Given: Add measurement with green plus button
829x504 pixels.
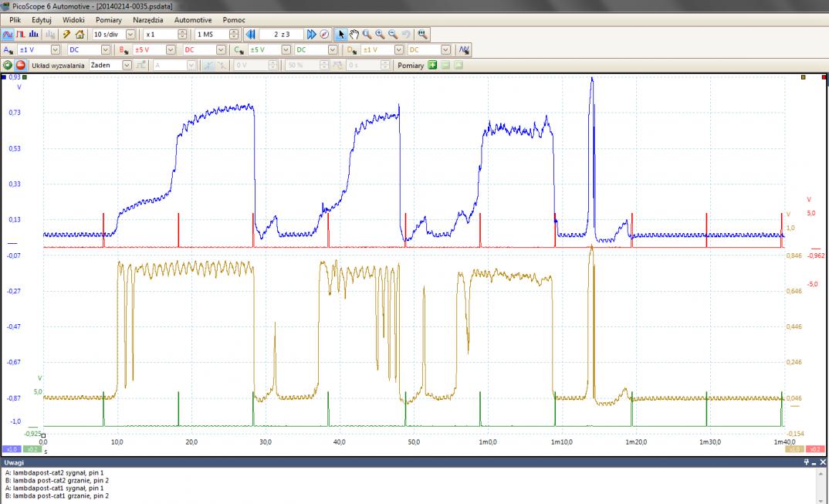Looking at the screenshot, I should pyautogui.click(x=432, y=66).
